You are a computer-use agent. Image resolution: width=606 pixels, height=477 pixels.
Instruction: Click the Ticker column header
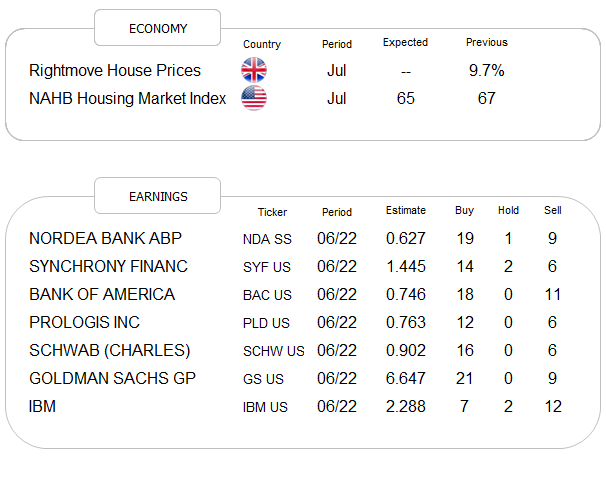pos(272,212)
